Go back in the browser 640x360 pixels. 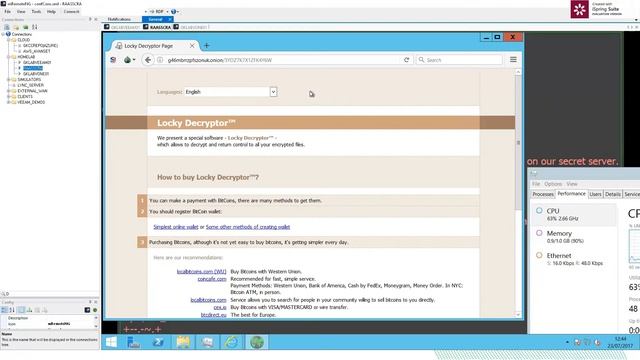[148, 60]
